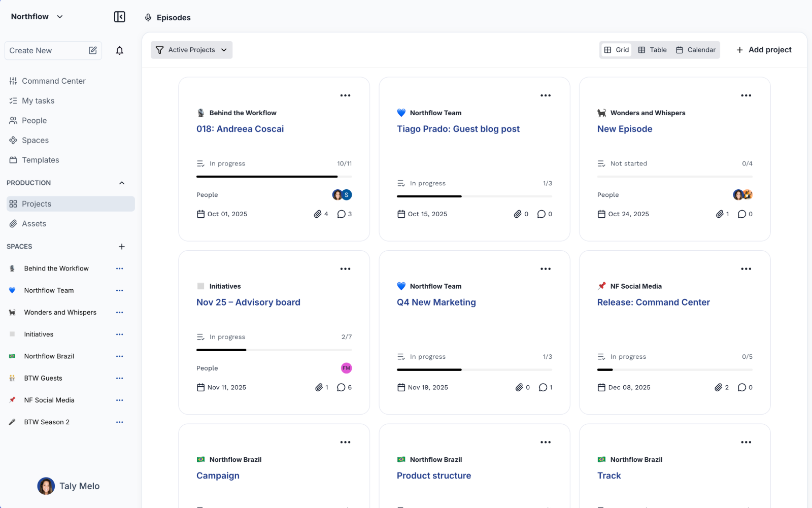
Task: Open more options for Tiago Prado card
Action: click(x=546, y=95)
